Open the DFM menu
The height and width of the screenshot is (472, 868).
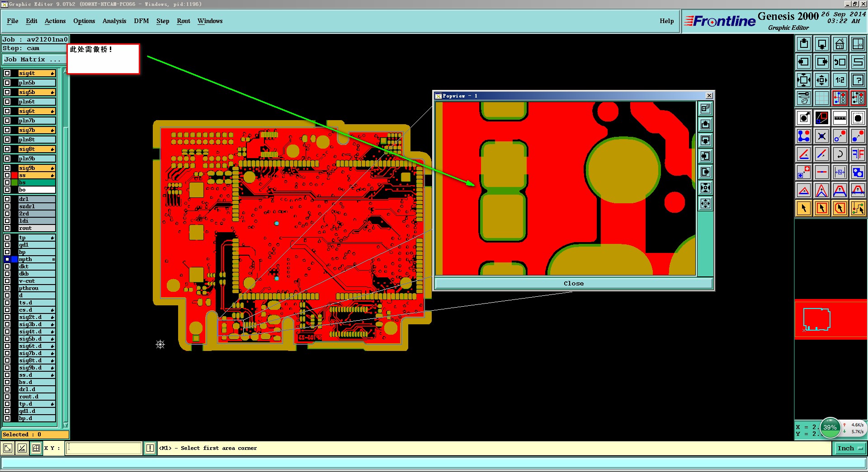[142, 21]
